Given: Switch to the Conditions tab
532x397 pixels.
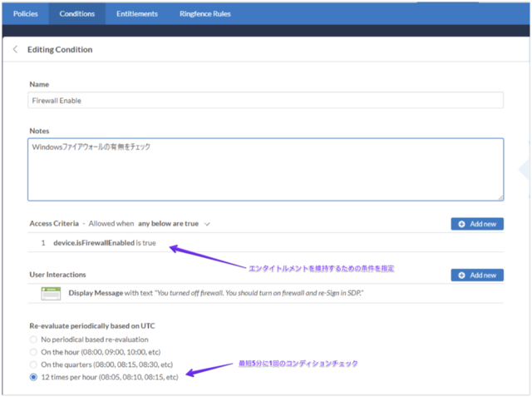Looking at the screenshot, I should click(77, 14).
